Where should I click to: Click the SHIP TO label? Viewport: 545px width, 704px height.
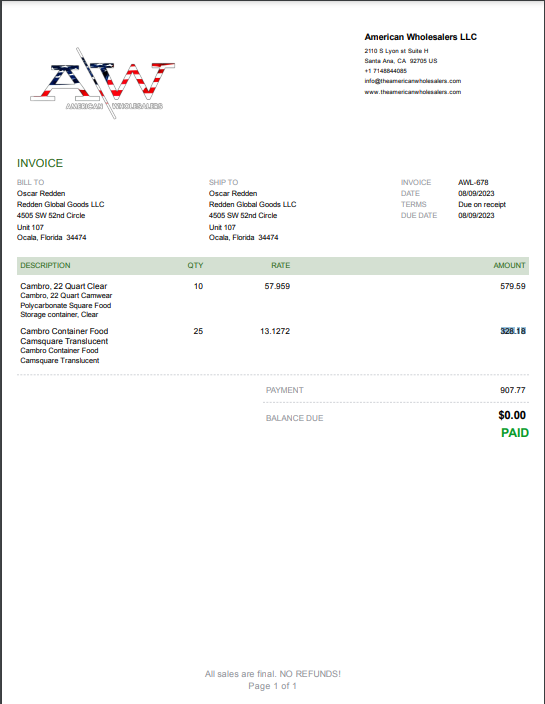224,182
